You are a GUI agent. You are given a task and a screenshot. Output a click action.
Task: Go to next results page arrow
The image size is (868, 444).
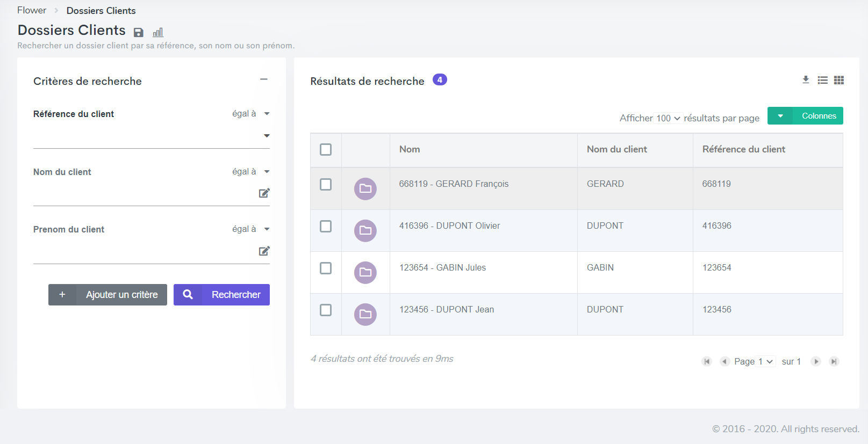pyautogui.click(x=816, y=361)
